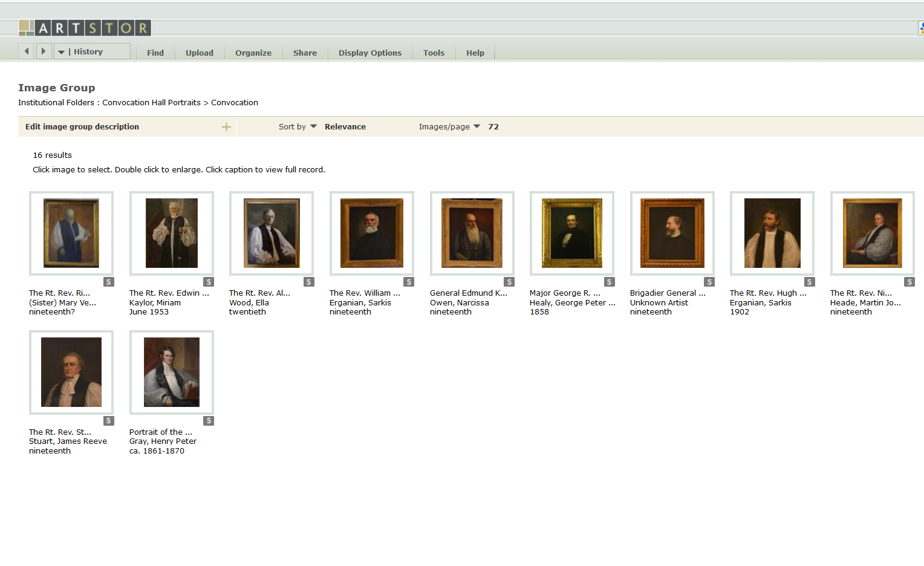Select the Heade, Martin portrait thumbnail

[873, 233]
